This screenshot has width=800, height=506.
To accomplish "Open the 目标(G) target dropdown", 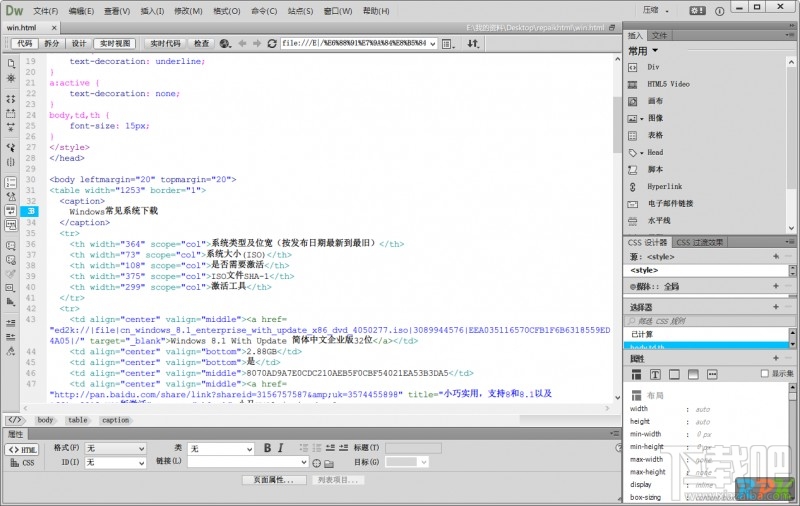I will 407,462.
